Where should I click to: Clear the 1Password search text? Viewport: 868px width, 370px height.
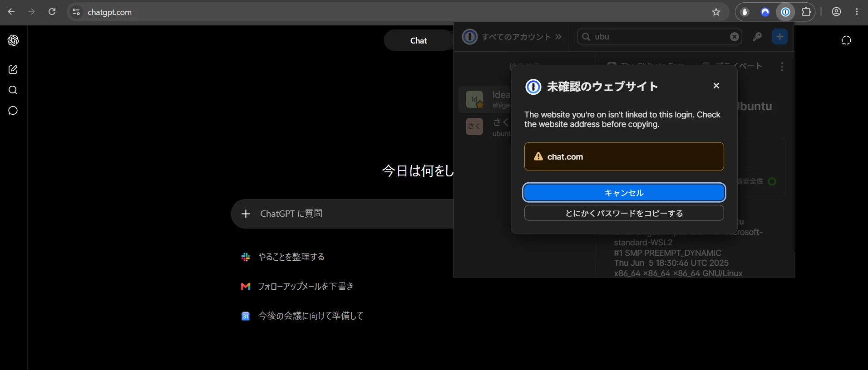[735, 37]
